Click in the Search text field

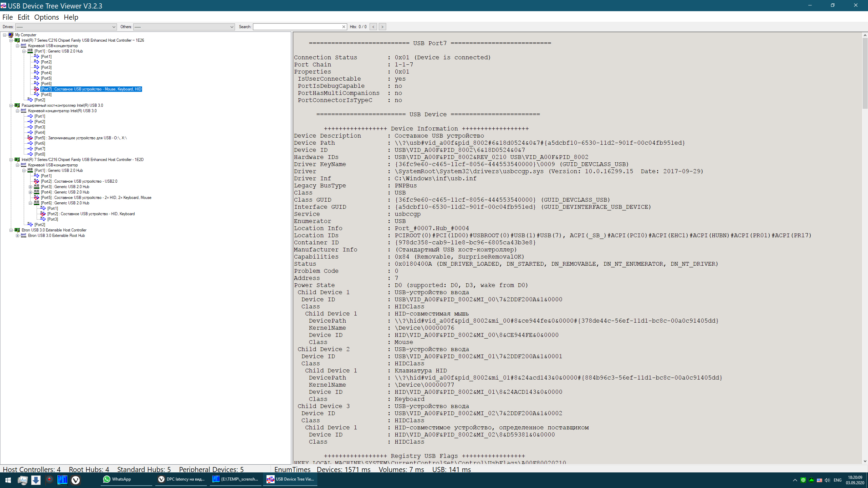[297, 27]
